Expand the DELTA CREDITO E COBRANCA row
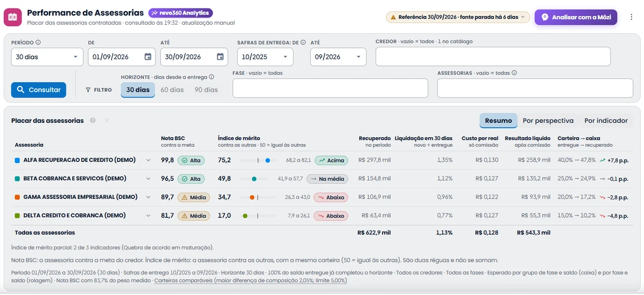644x295 pixels. pyautogui.click(x=148, y=215)
